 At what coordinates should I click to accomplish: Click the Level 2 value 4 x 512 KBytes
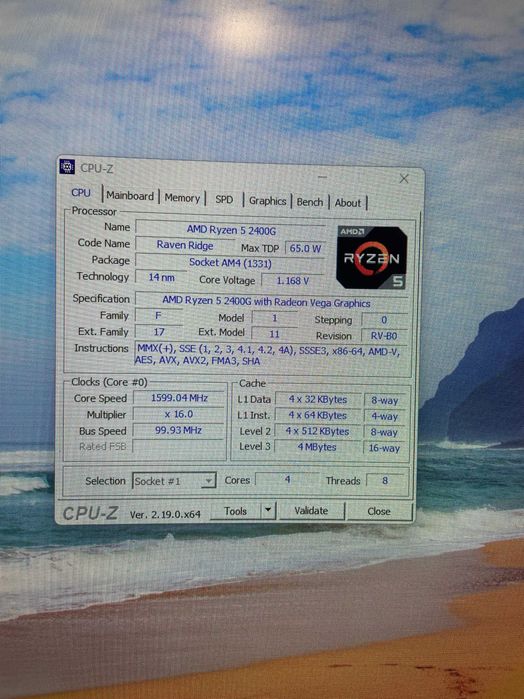pos(318,432)
